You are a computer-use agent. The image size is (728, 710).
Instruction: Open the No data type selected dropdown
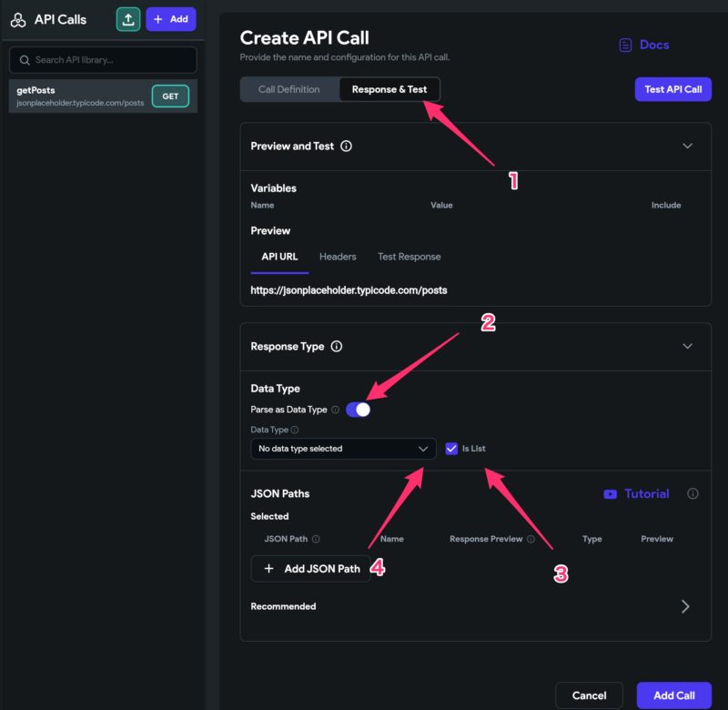(x=343, y=449)
